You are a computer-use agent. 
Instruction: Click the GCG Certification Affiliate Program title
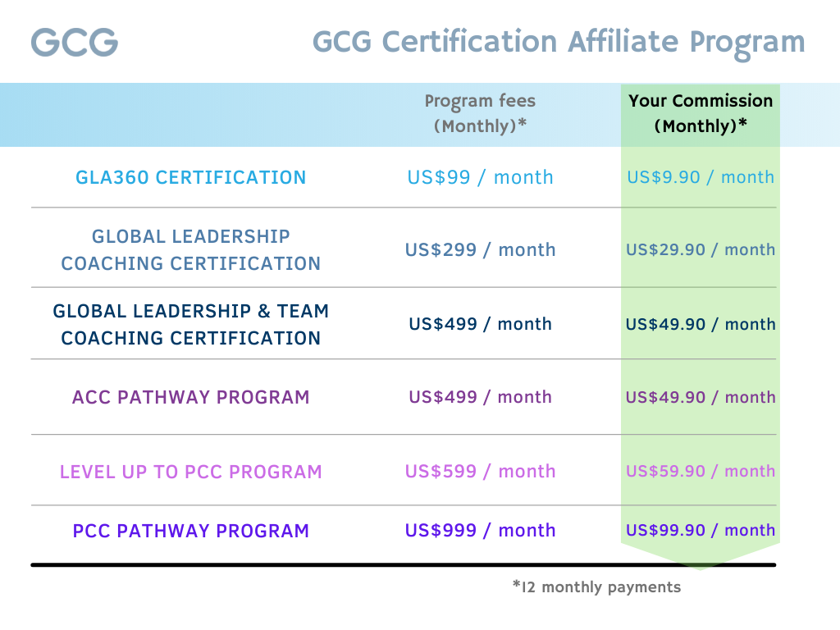coord(558,43)
